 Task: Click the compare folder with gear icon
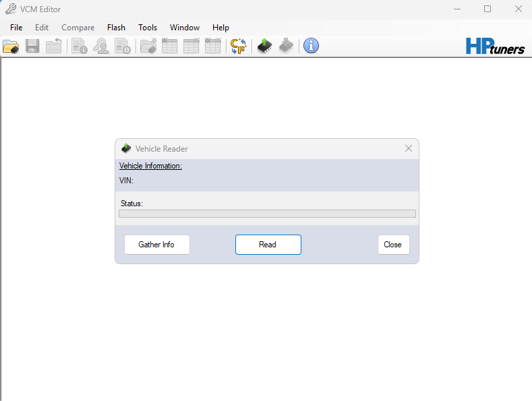pos(148,46)
